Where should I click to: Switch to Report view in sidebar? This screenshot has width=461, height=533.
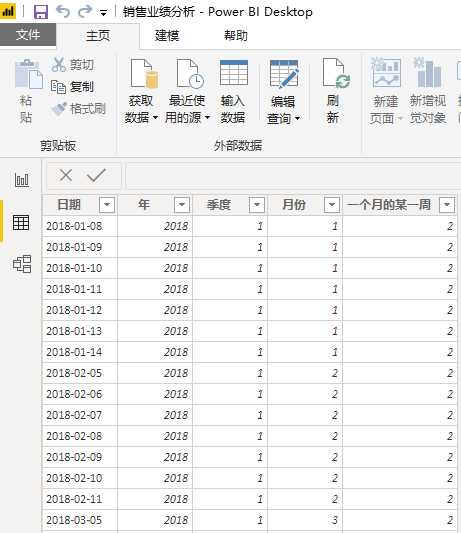(22, 179)
